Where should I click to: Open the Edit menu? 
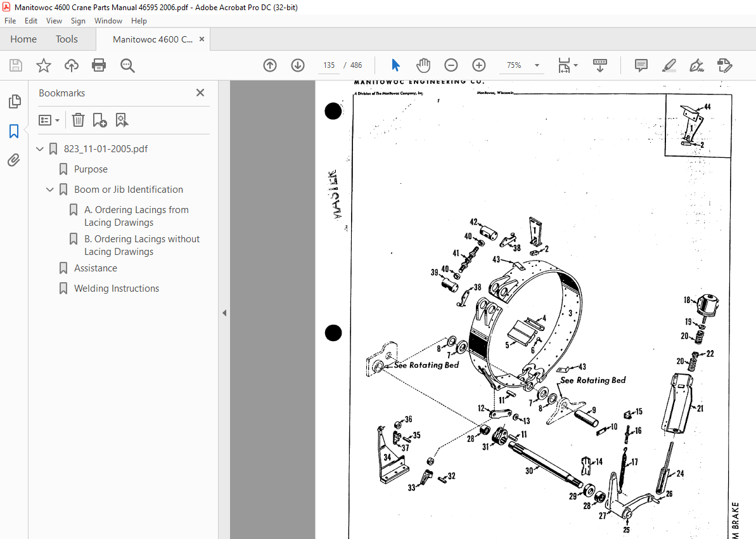[x=31, y=21]
